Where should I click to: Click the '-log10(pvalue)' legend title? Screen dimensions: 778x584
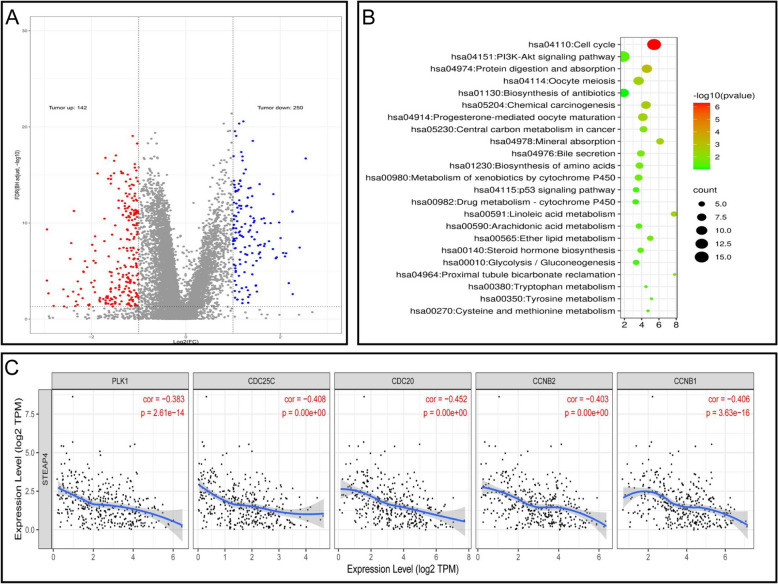click(x=724, y=95)
